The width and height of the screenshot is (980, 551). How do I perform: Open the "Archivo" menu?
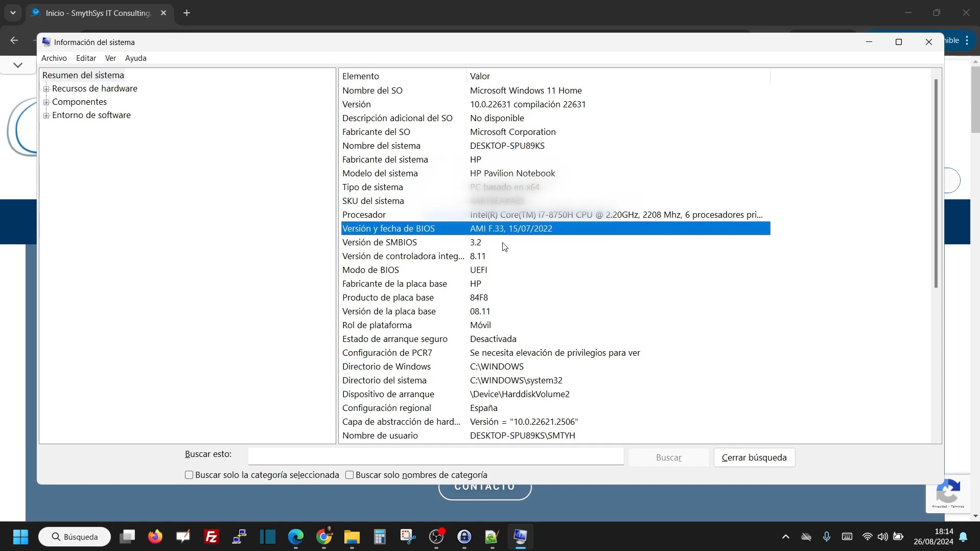pyautogui.click(x=54, y=58)
